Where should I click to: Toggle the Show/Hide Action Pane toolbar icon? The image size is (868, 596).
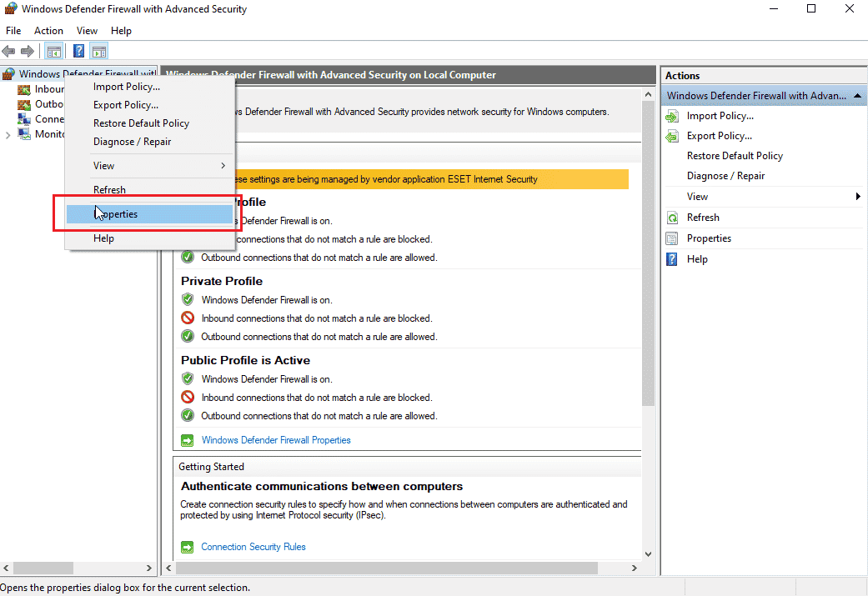[x=99, y=52]
